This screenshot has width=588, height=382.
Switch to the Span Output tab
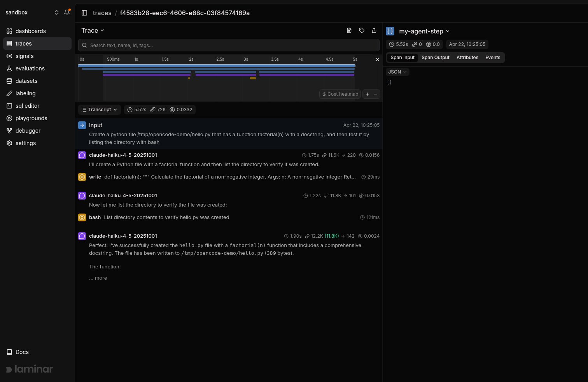click(436, 58)
